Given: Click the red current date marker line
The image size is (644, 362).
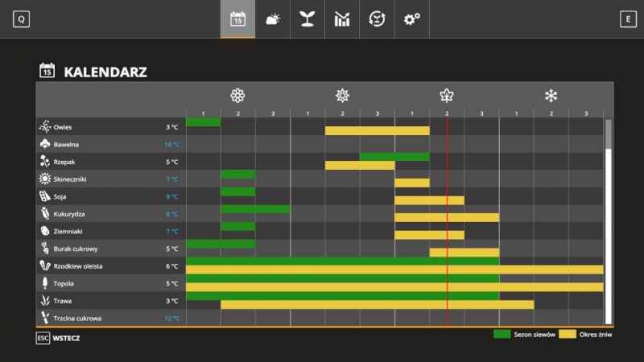Looking at the screenshot, I should 447,217.
